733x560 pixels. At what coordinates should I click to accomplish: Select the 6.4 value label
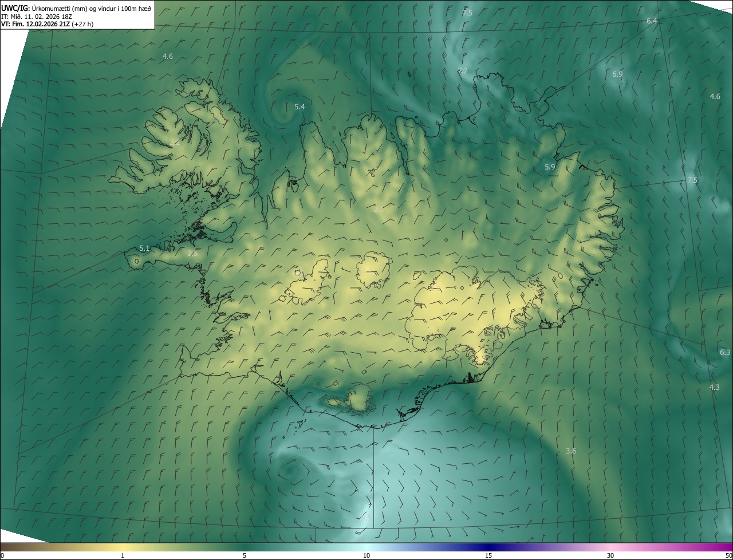pos(652,21)
